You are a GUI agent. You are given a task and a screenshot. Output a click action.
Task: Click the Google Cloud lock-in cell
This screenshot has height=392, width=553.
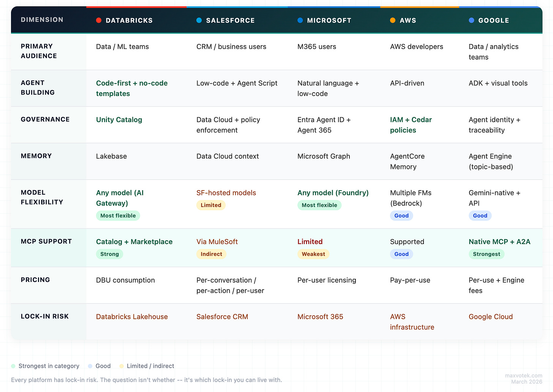[491, 316]
